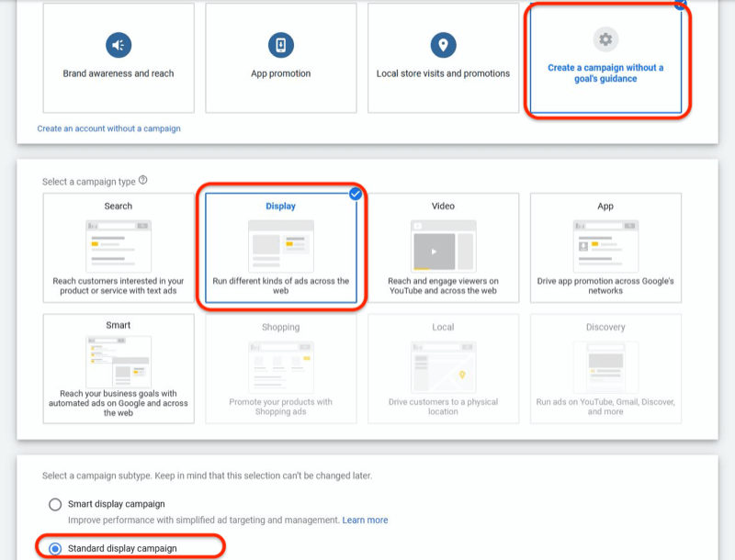Click 'Reach and engage viewers on YouTube' text
Image resolution: width=735 pixels, height=560 pixels.
pos(443,286)
